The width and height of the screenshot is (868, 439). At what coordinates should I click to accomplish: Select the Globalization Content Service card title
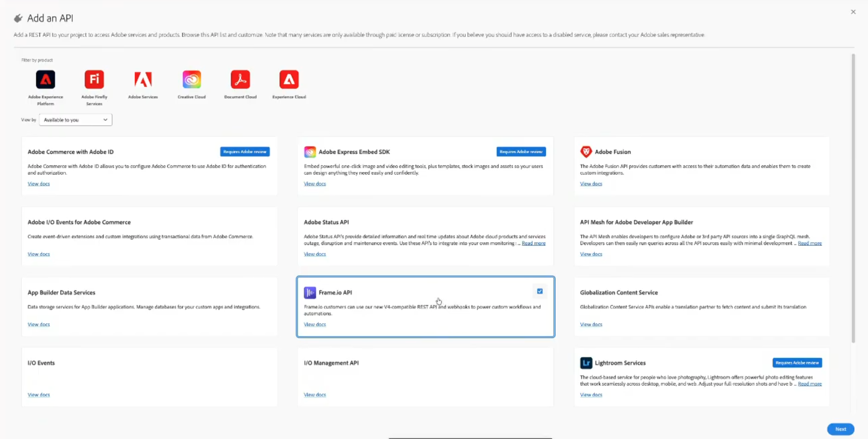pos(619,292)
